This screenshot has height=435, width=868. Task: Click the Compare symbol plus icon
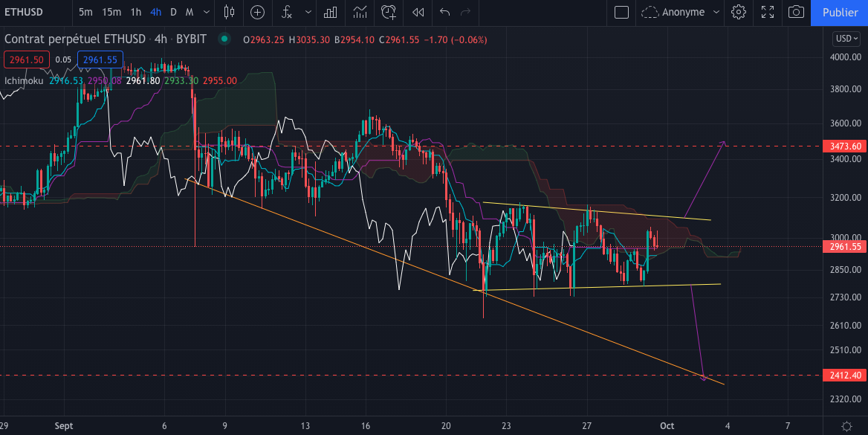pos(257,13)
